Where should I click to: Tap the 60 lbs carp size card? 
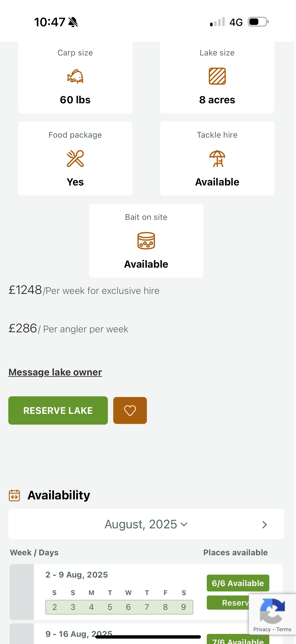pos(75,77)
